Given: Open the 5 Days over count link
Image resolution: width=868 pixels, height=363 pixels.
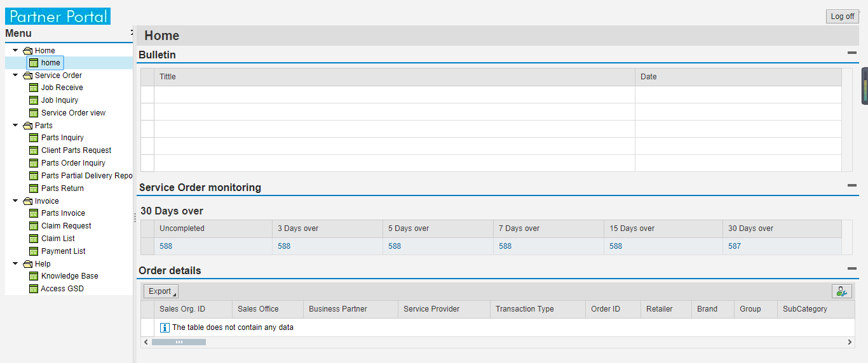Looking at the screenshot, I should coord(395,246).
